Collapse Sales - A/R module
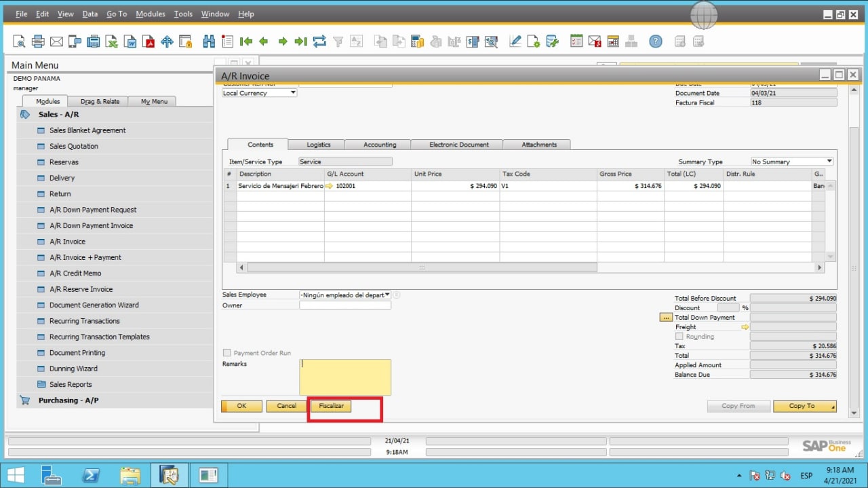 (58, 115)
